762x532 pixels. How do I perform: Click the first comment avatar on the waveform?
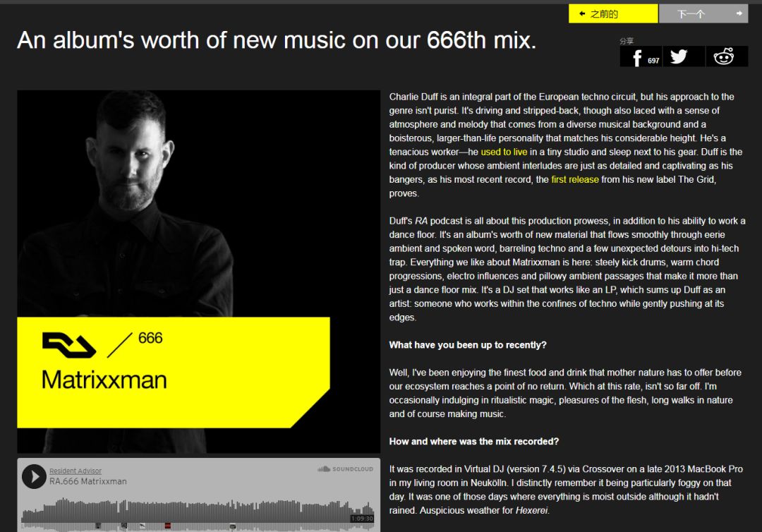(x=98, y=526)
